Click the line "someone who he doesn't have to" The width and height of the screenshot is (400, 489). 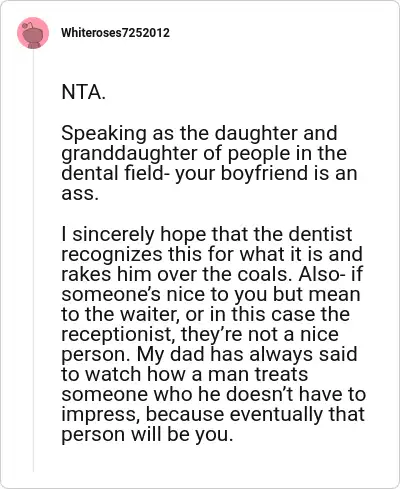click(x=214, y=394)
